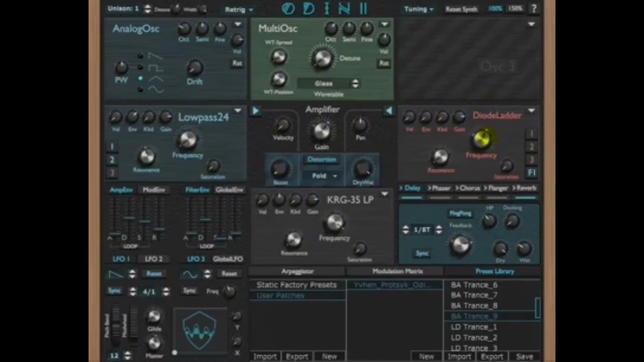Click the waveform shield logo XY pad
Image resolution: width=644 pixels, height=362 pixels.
pyautogui.click(x=199, y=330)
